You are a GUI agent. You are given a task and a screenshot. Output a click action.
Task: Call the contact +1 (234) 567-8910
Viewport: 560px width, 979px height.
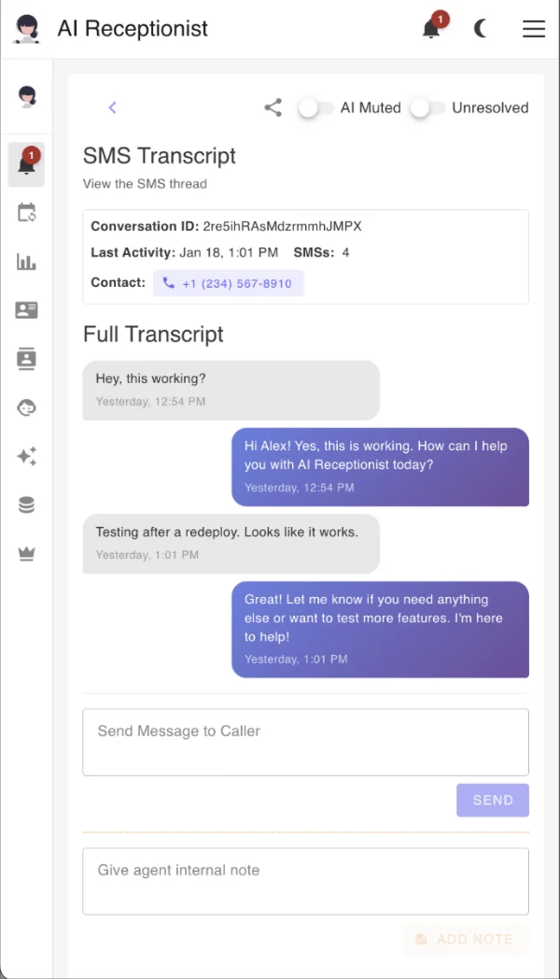[x=228, y=282]
